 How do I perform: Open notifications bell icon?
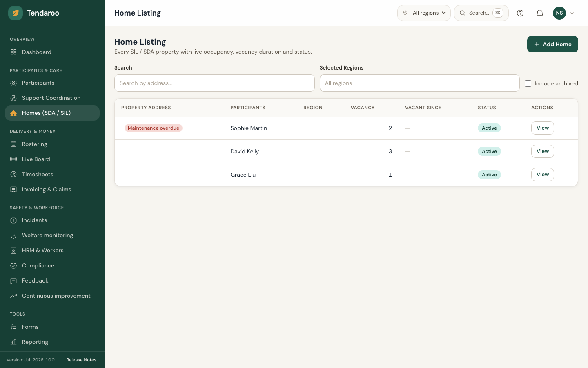(x=540, y=13)
